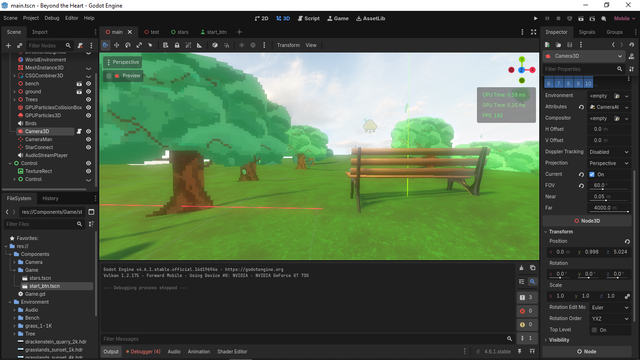Screen dimensions: 640x360
Task: Open the Doppler Tracking Disabled dropdown
Action: pos(609,152)
